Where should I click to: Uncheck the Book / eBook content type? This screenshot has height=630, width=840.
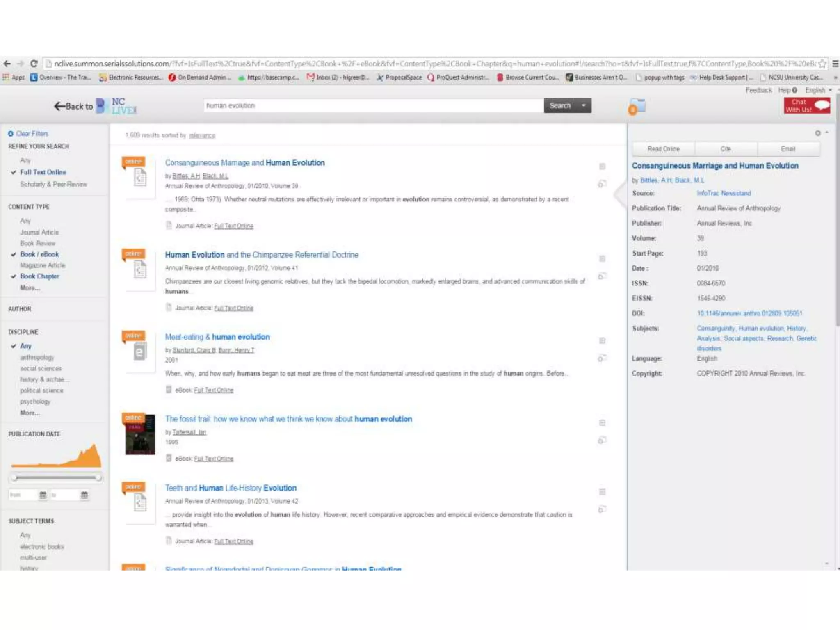pyautogui.click(x=39, y=254)
